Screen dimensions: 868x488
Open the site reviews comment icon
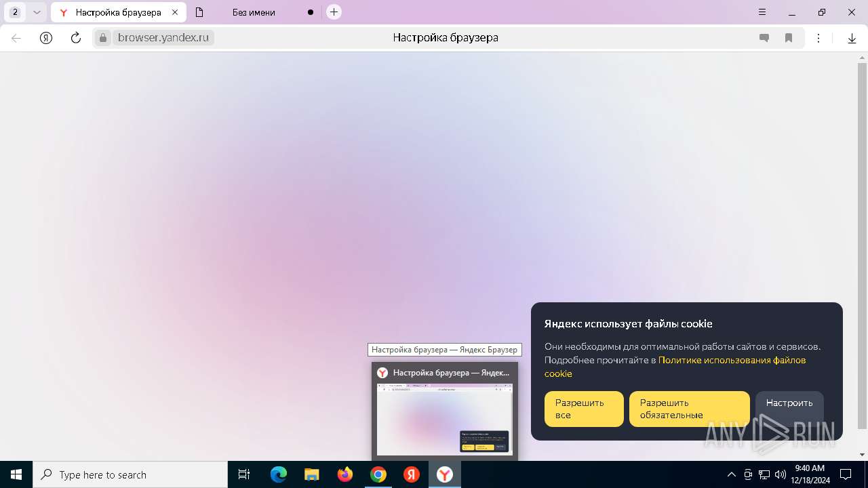pos(764,38)
